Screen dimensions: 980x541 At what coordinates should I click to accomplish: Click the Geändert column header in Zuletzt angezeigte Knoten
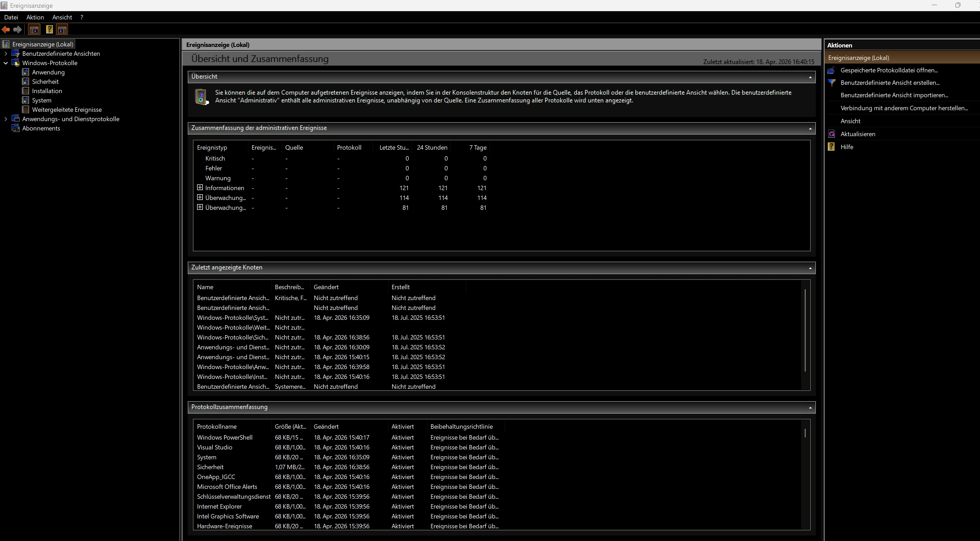349,287
